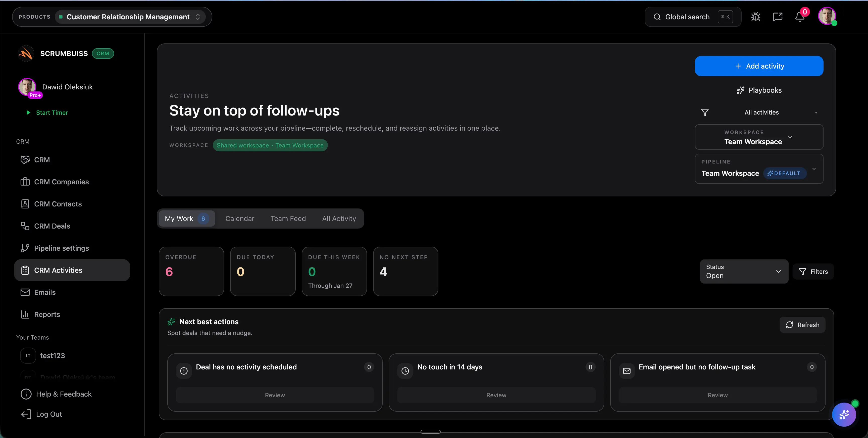Switch to the Team Feed tab

tap(288, 219)
